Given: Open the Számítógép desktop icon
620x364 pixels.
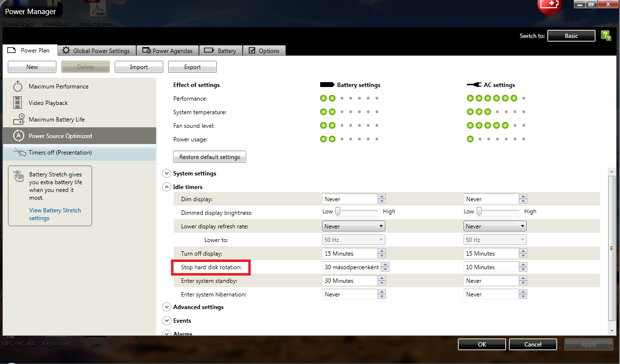Looking at the screenshot, I should coord(19,23).
